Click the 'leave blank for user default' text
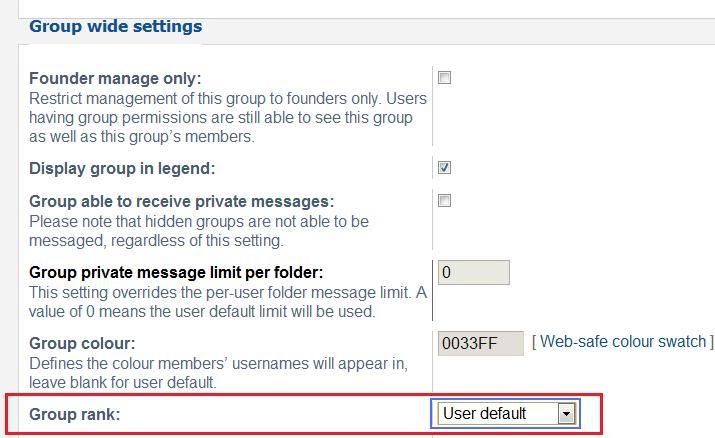This screenshot has height=438, width=715. click(122, 382)
